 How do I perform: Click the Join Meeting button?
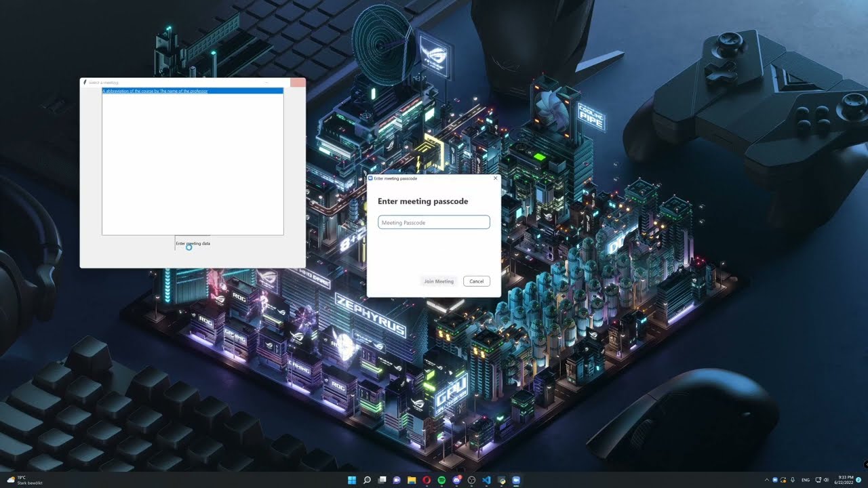(439, 281)
